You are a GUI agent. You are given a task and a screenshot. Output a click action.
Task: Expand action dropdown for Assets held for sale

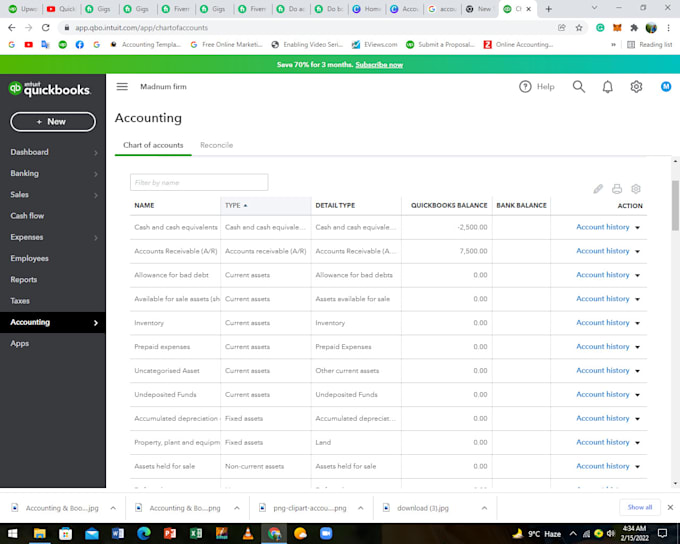tap(638, 466)
